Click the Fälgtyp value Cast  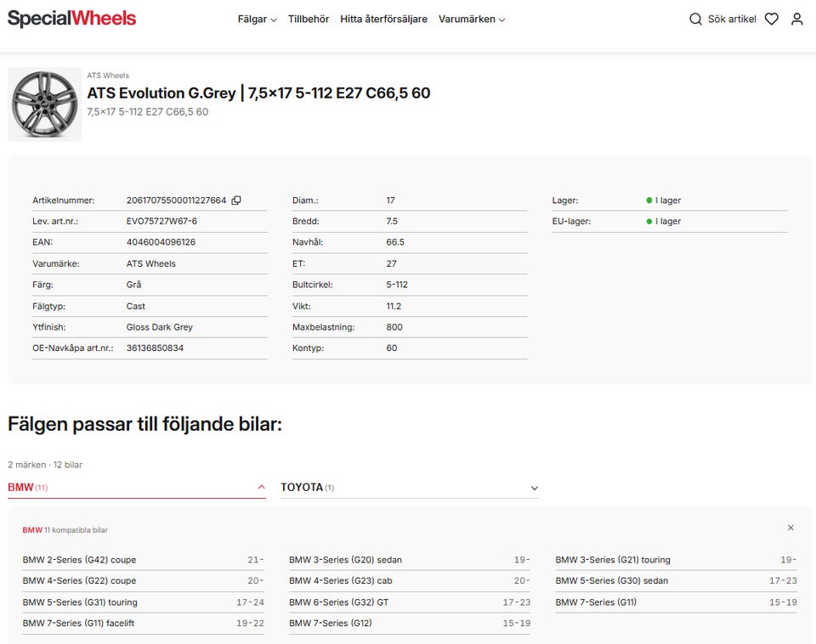[136, 307]
